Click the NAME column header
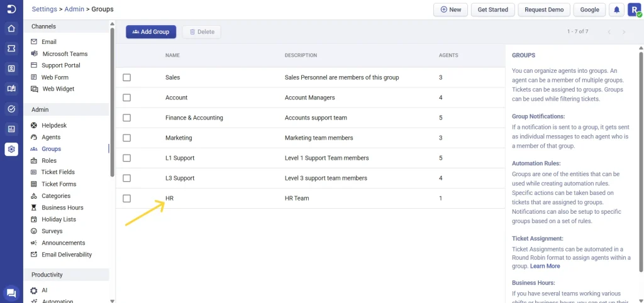 172,55
